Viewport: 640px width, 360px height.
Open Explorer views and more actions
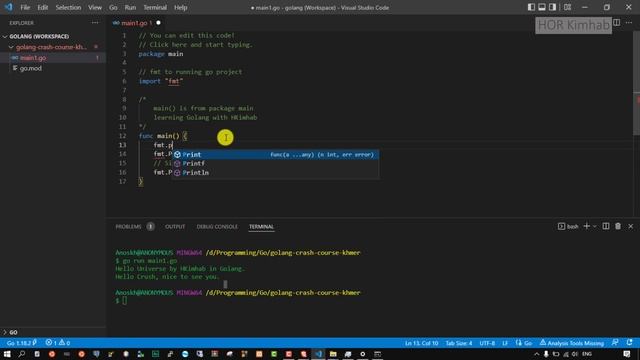pyautogui.click(x=95, y=23)
